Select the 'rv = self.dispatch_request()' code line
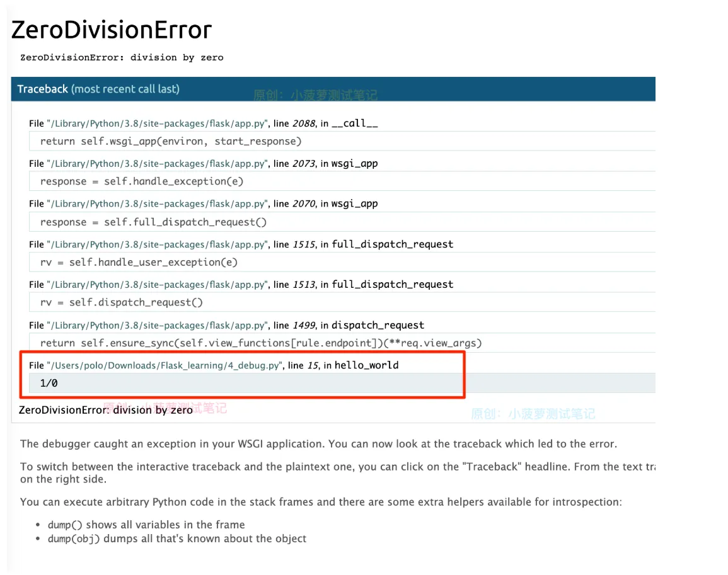Image resolution: width=728 pixels, height=575 pixels. click(x=342, y=302)
